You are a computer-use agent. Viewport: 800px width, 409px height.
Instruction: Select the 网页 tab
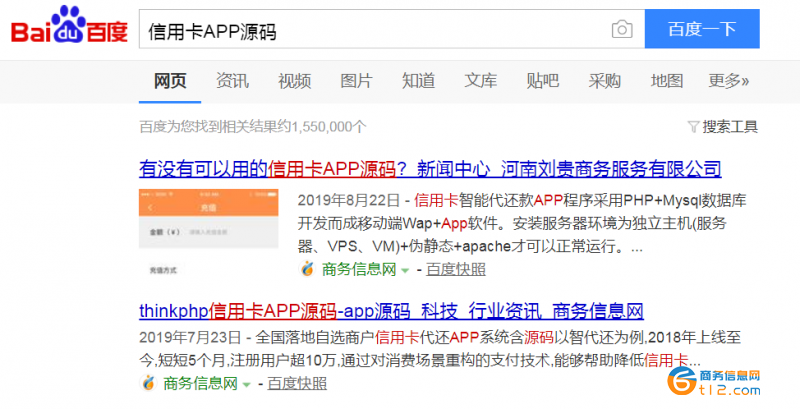coord(170,81)
